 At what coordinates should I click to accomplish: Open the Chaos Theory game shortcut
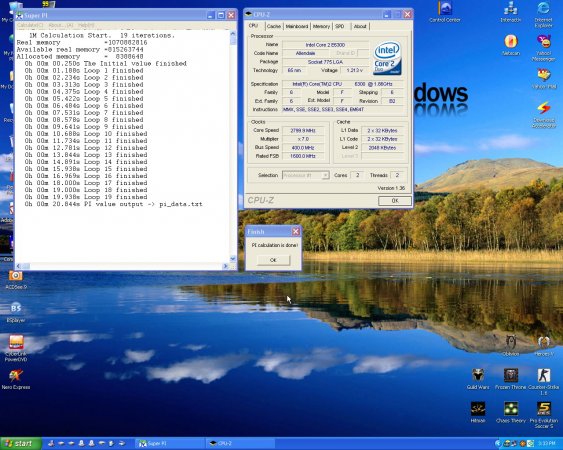[x=511, y=412]
